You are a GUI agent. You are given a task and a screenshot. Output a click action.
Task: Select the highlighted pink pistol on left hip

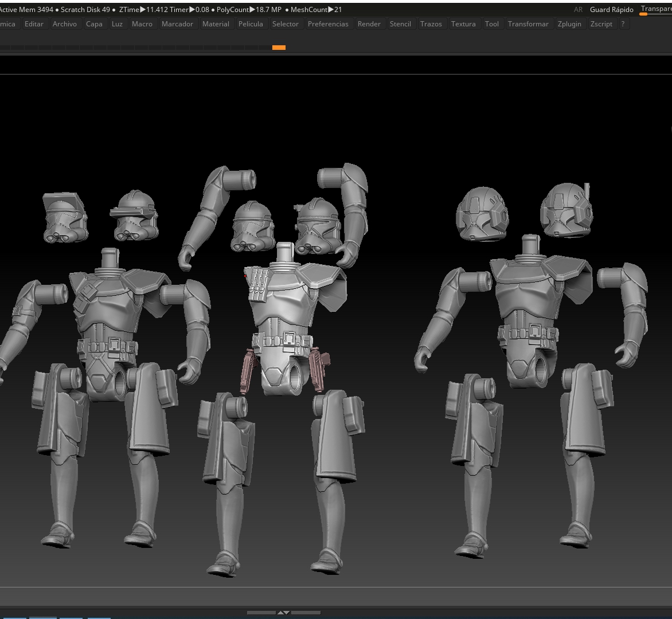pyautogui.click(x=248, y=371)
